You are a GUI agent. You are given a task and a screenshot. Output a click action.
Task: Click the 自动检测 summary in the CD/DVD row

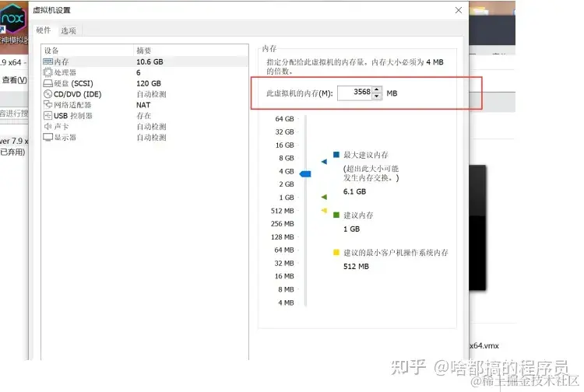click(151, 94)
